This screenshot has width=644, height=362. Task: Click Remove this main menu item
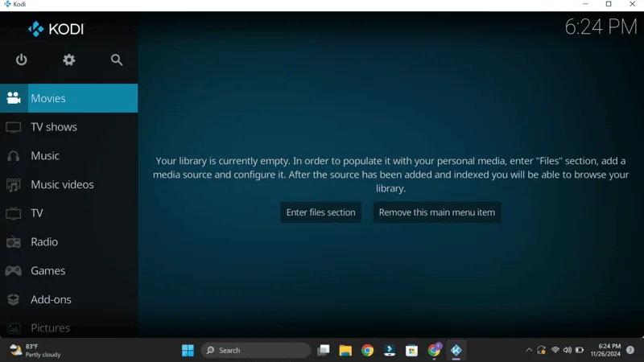coord(437,212)
